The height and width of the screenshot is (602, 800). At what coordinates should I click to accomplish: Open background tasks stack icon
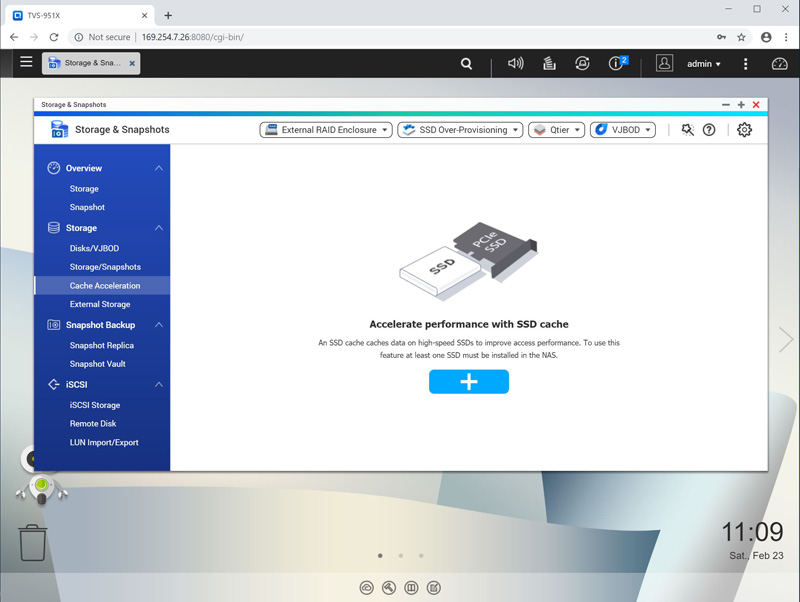pos(549,63)
